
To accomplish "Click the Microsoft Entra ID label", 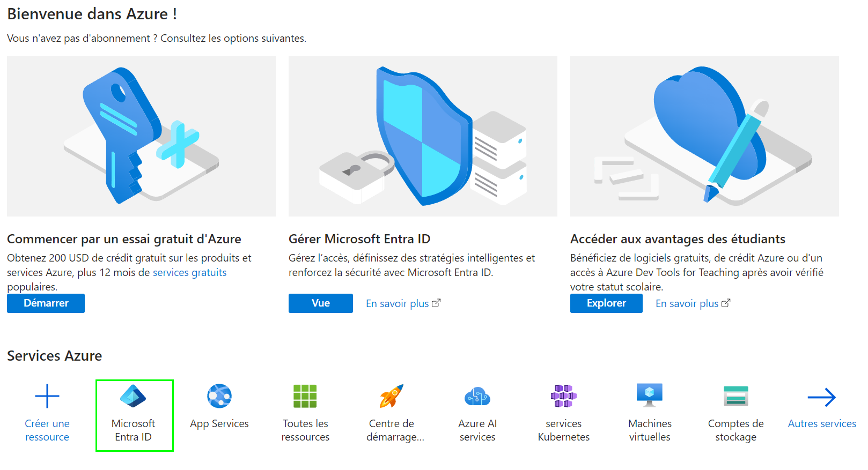I will (133, 430).
